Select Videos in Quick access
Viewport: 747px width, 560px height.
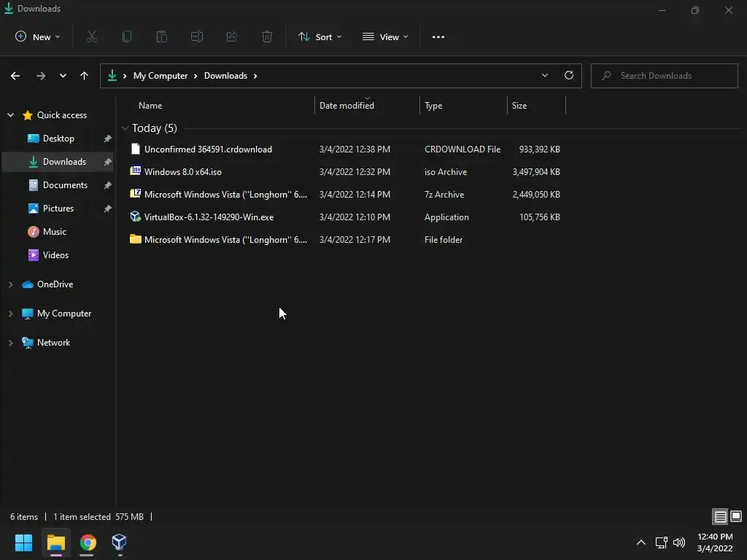pyautogui.click(x=57, y=255)
